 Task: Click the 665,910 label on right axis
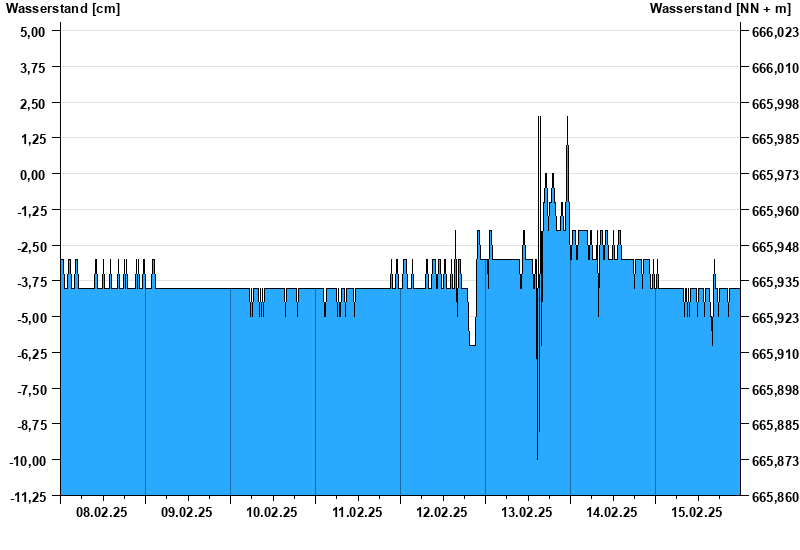tap(776, 354)
